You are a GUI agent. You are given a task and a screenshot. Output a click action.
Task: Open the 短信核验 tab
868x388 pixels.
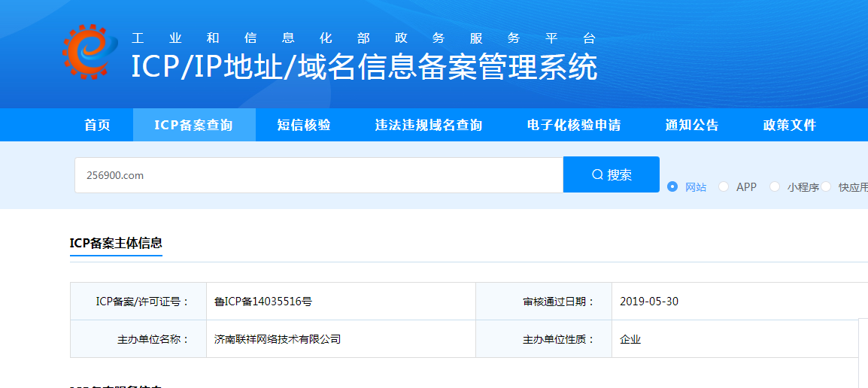tap(304, 125)
